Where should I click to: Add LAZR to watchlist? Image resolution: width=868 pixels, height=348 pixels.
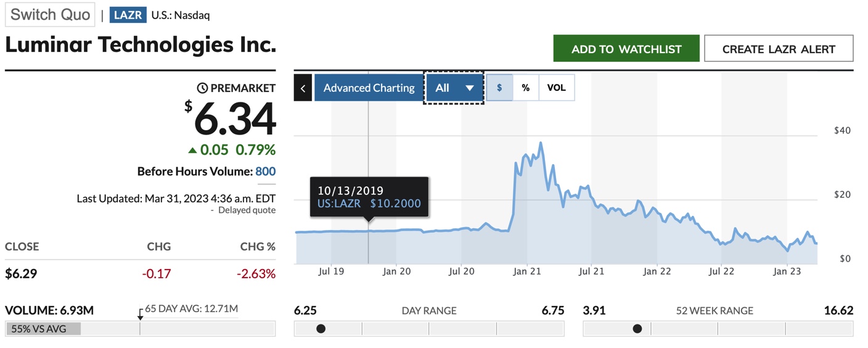(626, 49)
